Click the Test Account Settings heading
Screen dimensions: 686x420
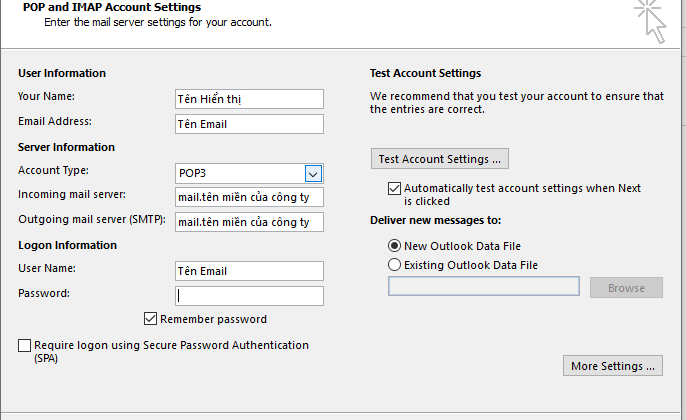425,73
